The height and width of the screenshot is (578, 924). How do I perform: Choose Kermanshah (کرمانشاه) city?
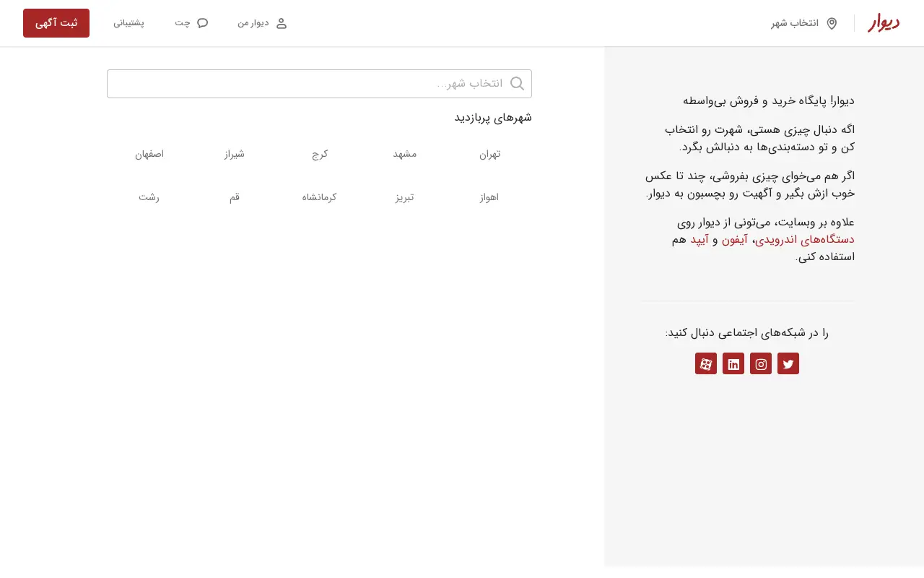[320, 197]
